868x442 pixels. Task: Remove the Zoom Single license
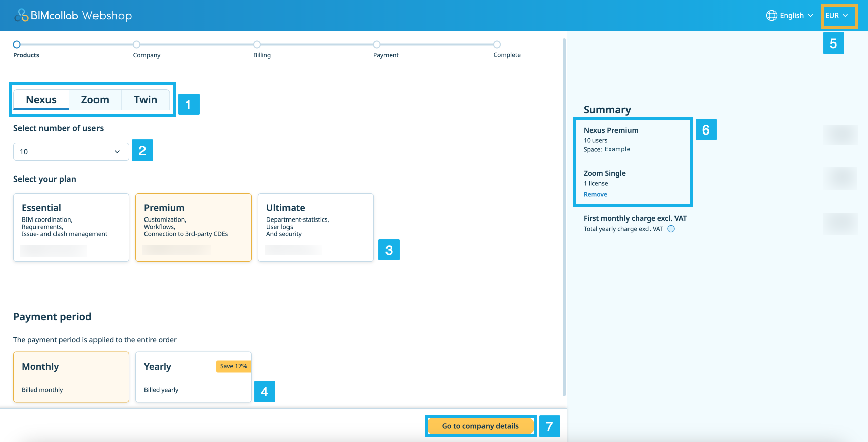click(x=595, y=194)
